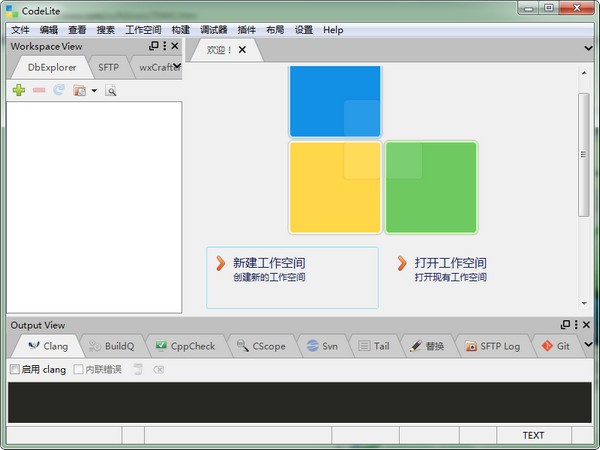This screenshot has width=600, height=450.
Task: Open the 构建 menu
Action: 181,30
